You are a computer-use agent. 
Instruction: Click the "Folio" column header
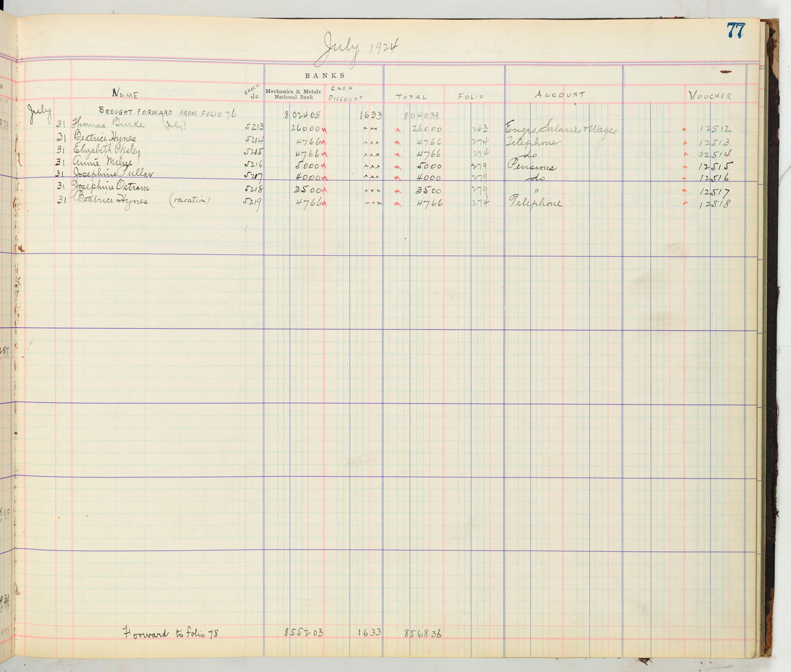pos(471,96)
